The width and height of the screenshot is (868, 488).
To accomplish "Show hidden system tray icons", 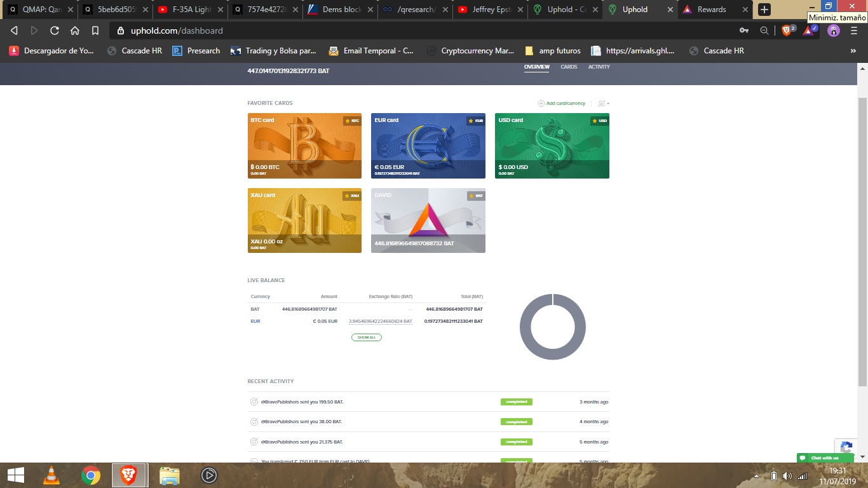I will (756, 475).
